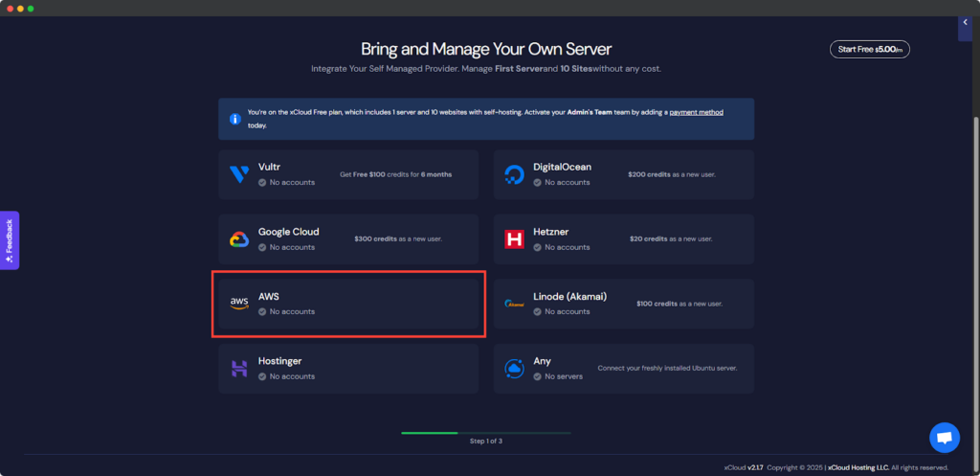Choose the Hetzner red H icon
This screenshot has width=980, height=476.
point(515,239)
